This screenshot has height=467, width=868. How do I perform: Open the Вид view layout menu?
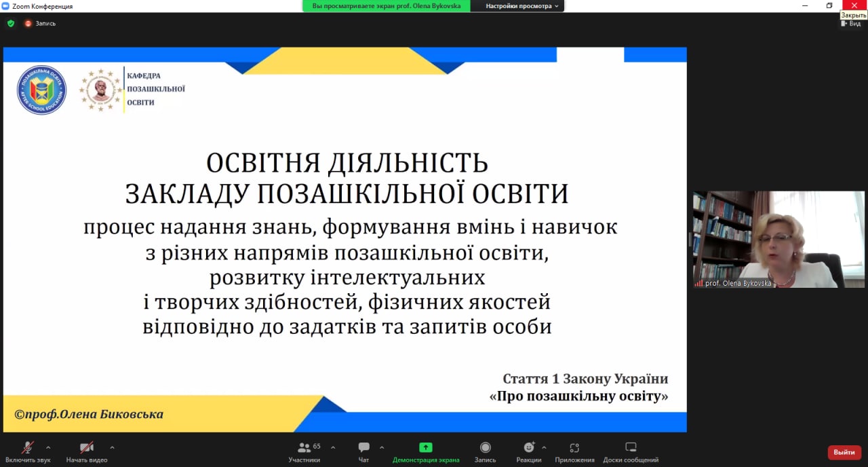coord(850,23)
